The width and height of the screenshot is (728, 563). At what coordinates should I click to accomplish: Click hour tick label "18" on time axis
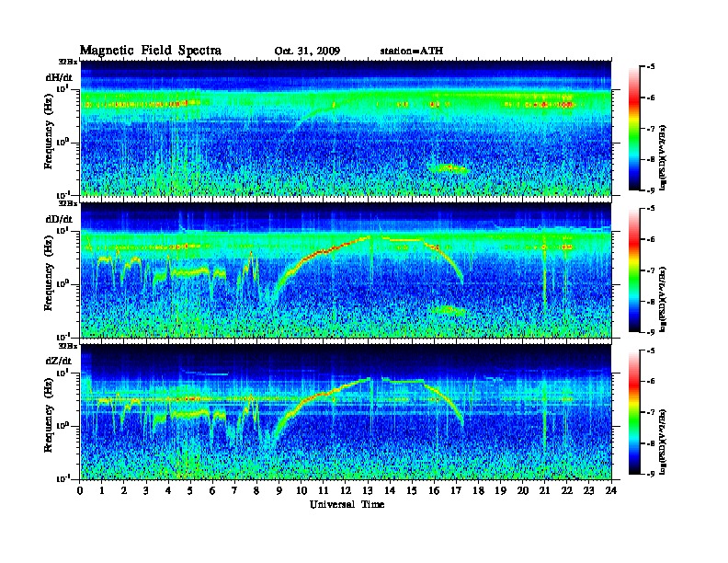(478, 491)
